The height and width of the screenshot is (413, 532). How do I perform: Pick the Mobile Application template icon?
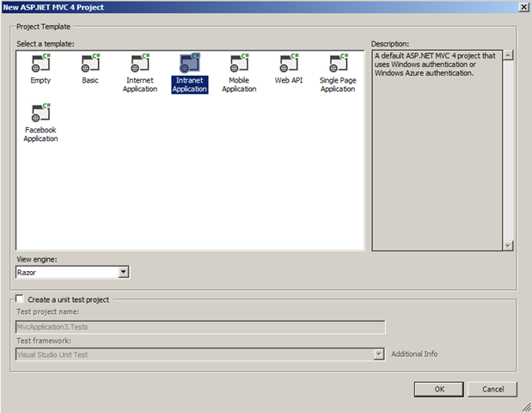(x=239, y=63)
